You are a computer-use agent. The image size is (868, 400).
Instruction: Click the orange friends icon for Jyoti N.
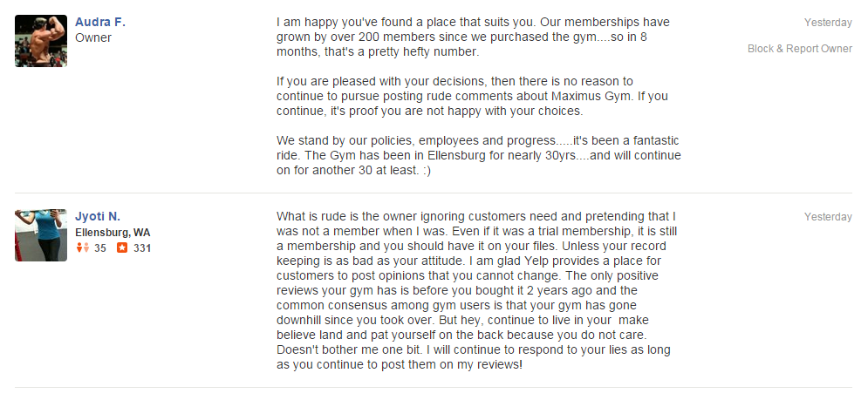(84, 248)
